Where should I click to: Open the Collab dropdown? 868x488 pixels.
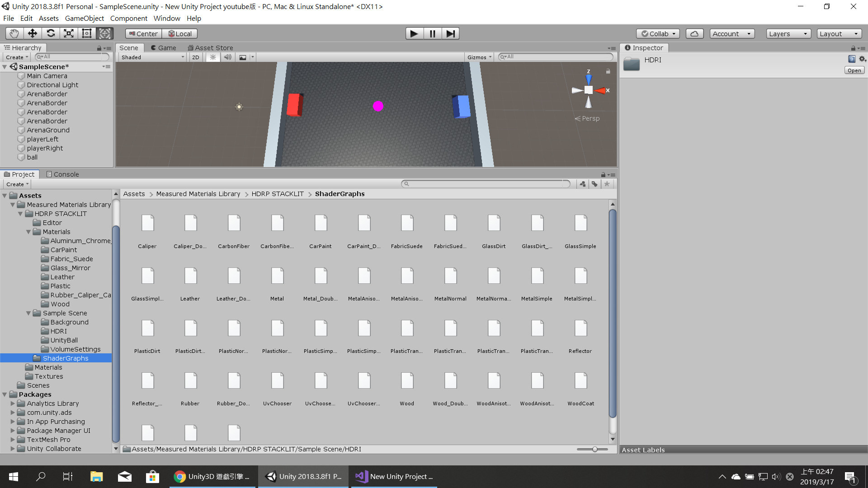click(658, 34)
